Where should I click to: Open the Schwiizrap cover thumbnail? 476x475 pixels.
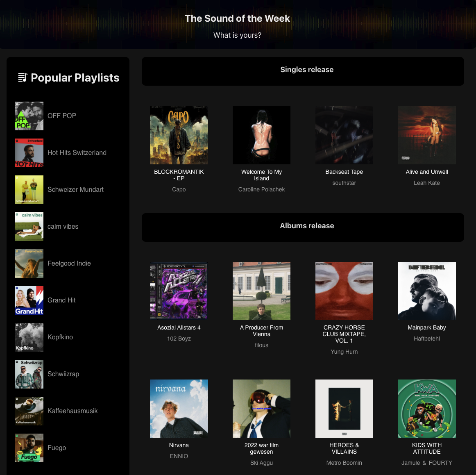tap(29, 374)
